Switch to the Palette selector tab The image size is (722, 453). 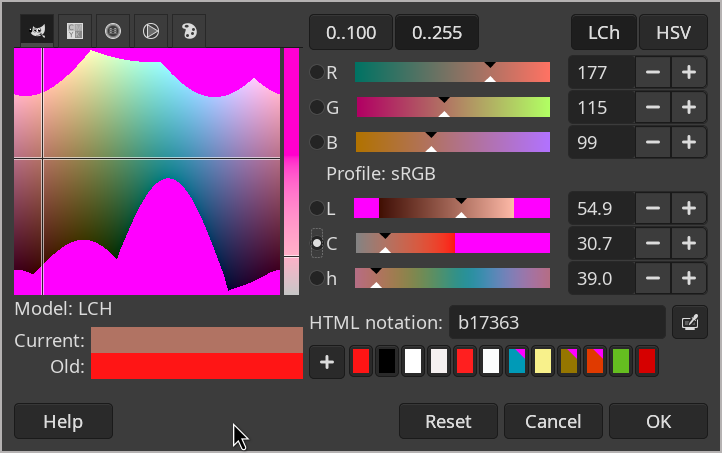click(189, 31)
